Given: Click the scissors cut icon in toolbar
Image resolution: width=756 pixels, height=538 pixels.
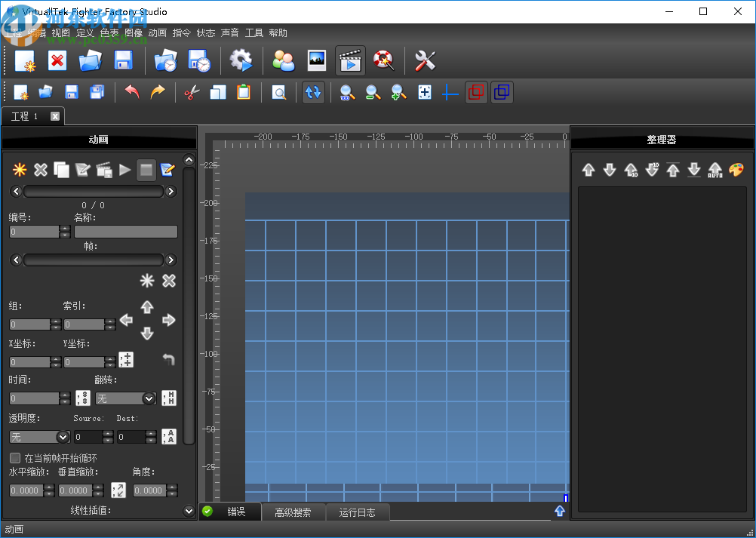Looking at the screenshot, I should (192, 93).
